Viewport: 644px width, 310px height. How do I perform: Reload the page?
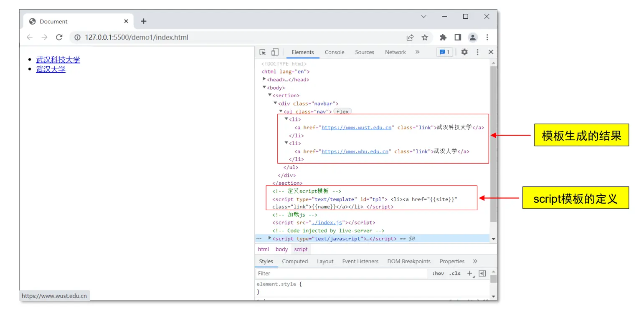coord(59,37)
